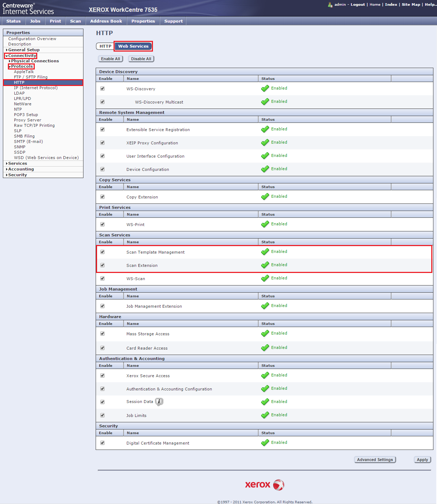437x504 pixels.
Task: Click the Logout link
Action: tap(357, 5)
